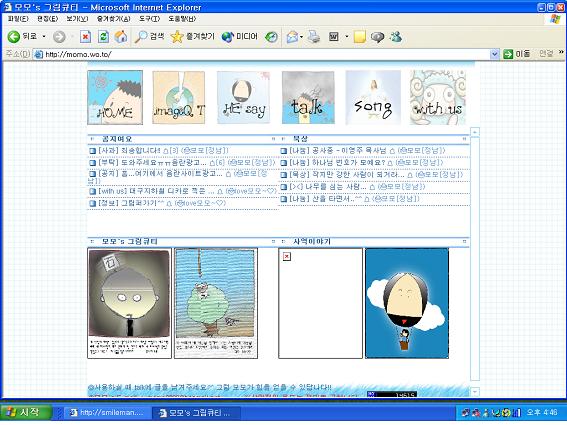Open the 파일(F) menu
Screen dimensions: 567x425
pyautogui.click(x=18, y=19)
